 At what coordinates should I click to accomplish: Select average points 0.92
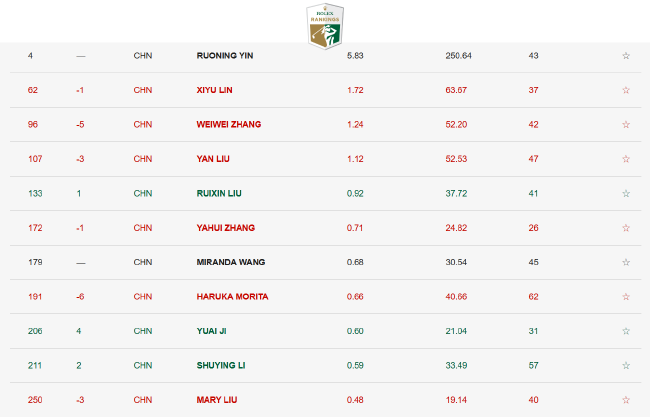click(x=355, y=193)
